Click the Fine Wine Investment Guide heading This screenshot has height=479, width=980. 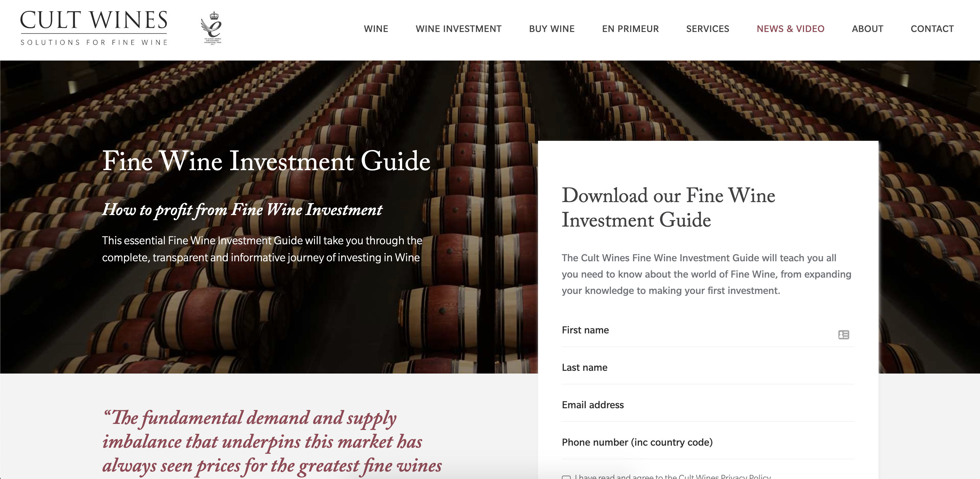click(266, 161)
